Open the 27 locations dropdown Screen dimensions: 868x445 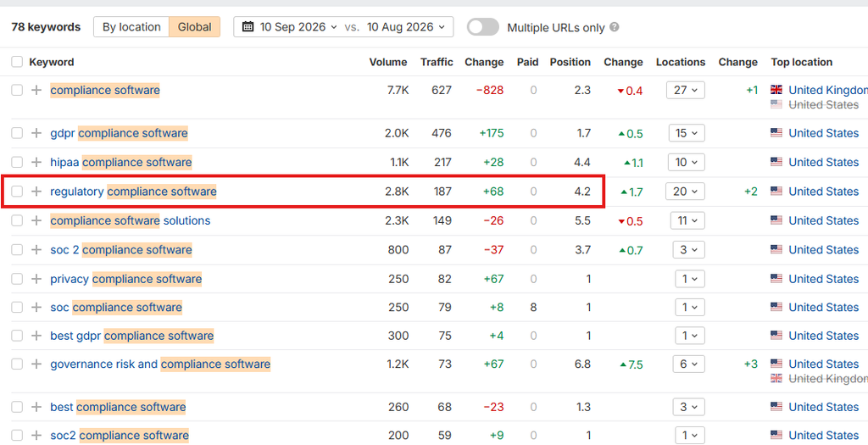point(685,90)
